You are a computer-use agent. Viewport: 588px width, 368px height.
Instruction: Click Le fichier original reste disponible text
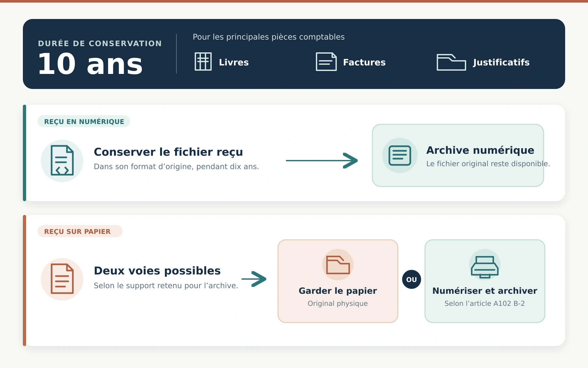click(x=488, y=164)
